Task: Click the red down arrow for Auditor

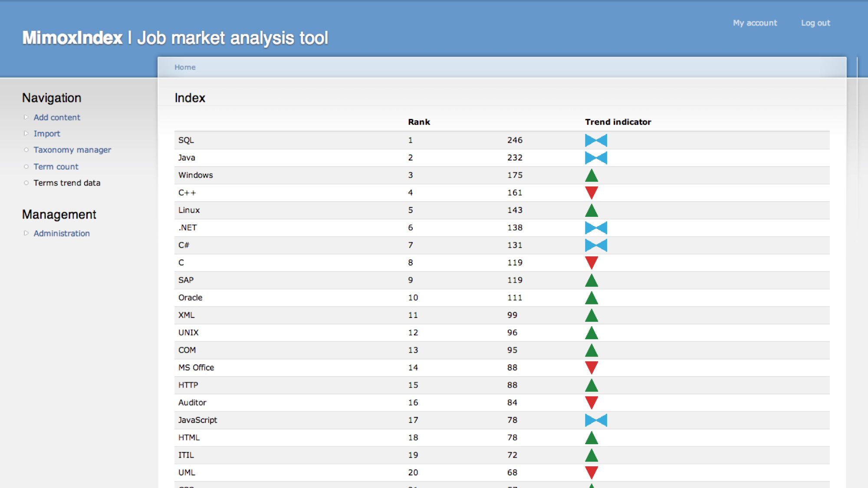Action: [591, 402]
